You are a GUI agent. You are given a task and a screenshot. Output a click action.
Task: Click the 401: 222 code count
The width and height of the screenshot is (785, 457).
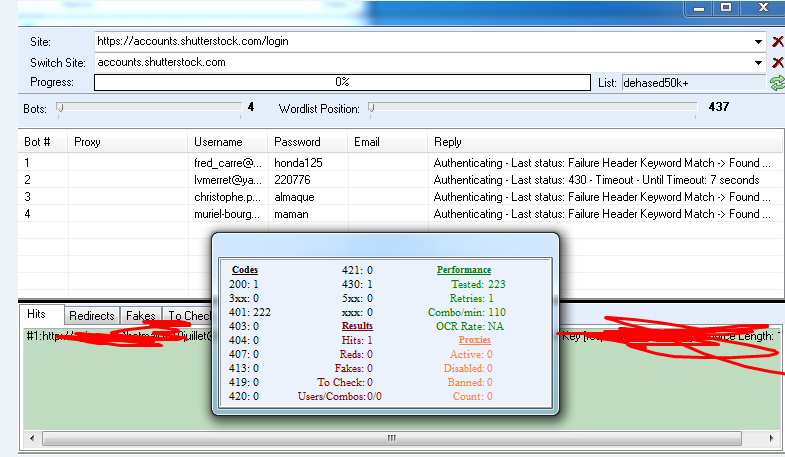pos(250,312)
